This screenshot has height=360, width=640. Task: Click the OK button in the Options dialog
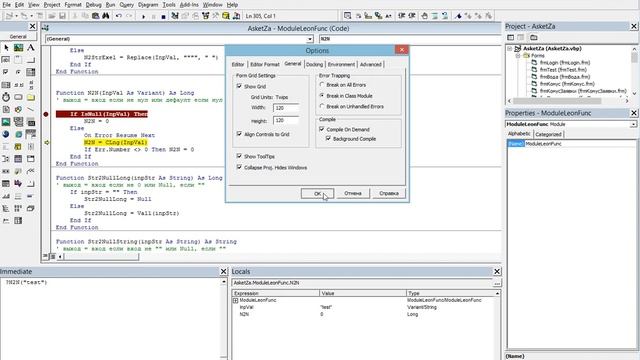pyautogui.click(x=317, y=193)
